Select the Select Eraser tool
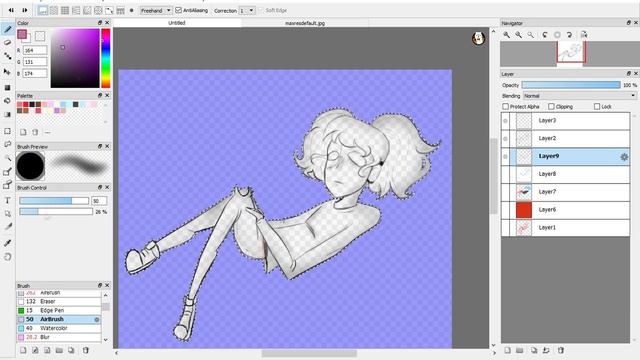This screenshot has height=360, width=640. click(x=7, y=185)
